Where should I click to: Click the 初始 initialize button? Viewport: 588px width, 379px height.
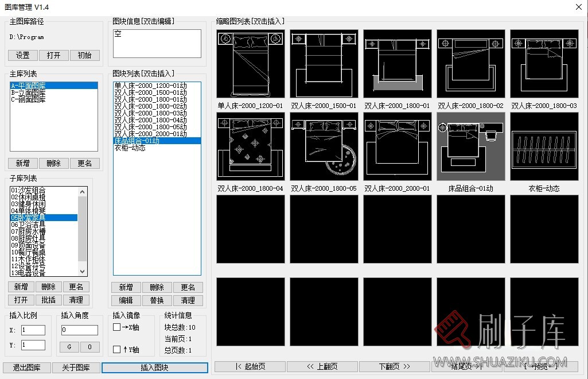pyautogui.click(x=85, y=55)
